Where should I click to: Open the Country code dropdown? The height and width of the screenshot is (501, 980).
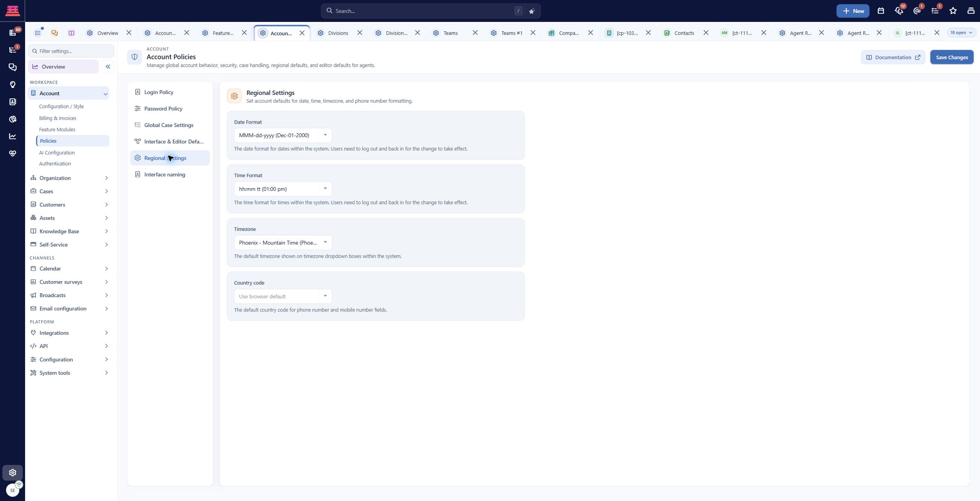point(283,296)
